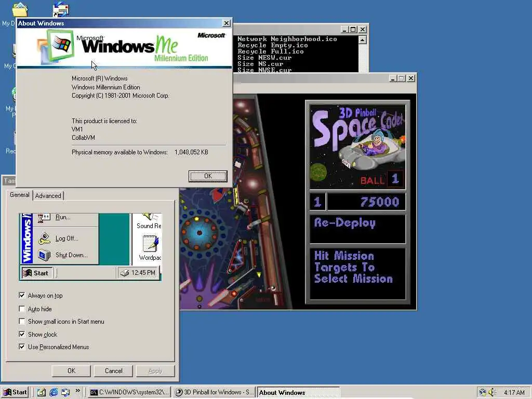Click the pinball score display showing 75000
The width and height of the screenshot is (532, 399).
tap(366, 202)
